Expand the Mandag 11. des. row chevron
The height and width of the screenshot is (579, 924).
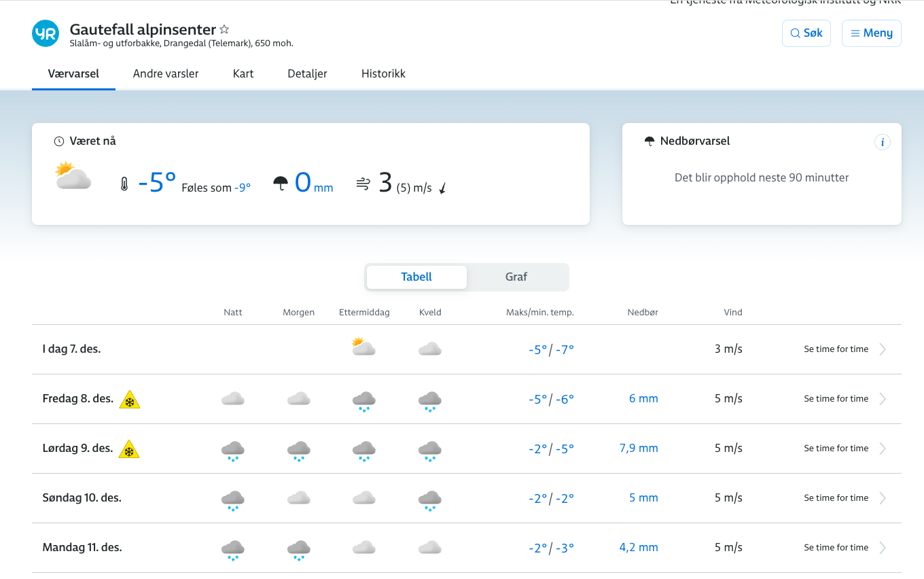pos(883,548)
